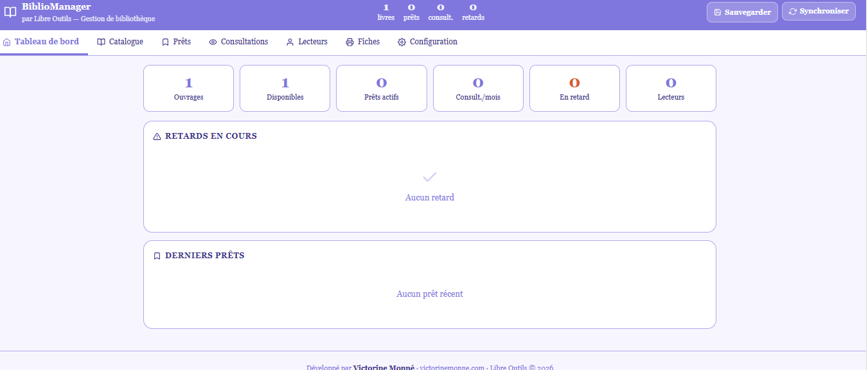868x370 pixels.
Task: Click the Synchroniser button
Action: (x=819, y=11)
